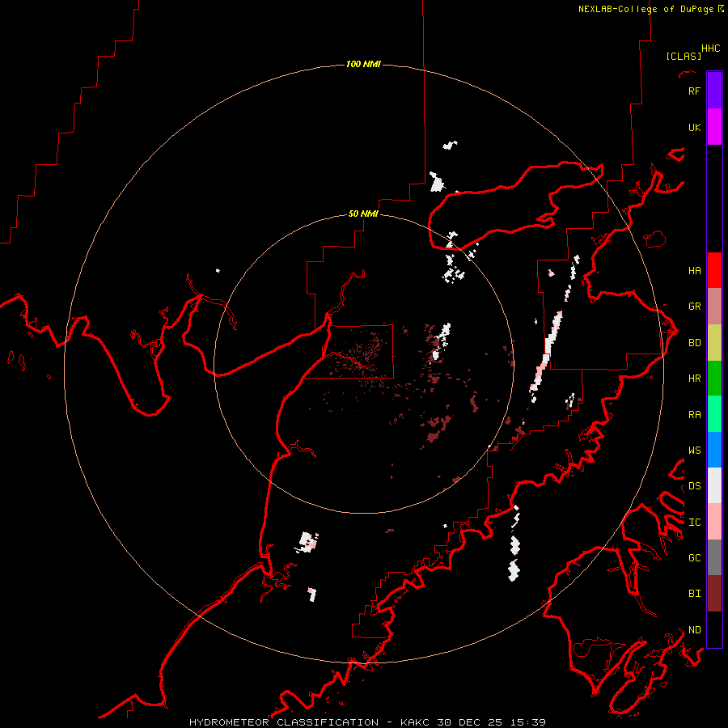Viewport: 728px width, 728px height.
Task: Click the GC legend label
Action: (x=694, y=557)
